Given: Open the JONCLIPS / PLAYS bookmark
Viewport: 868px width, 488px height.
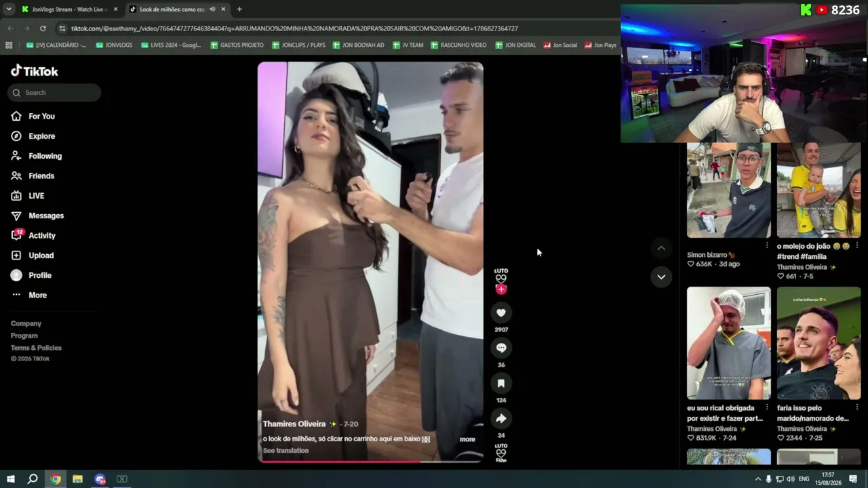Looking at the screenshot, I should pyautogui.click(x=298, y=45).
